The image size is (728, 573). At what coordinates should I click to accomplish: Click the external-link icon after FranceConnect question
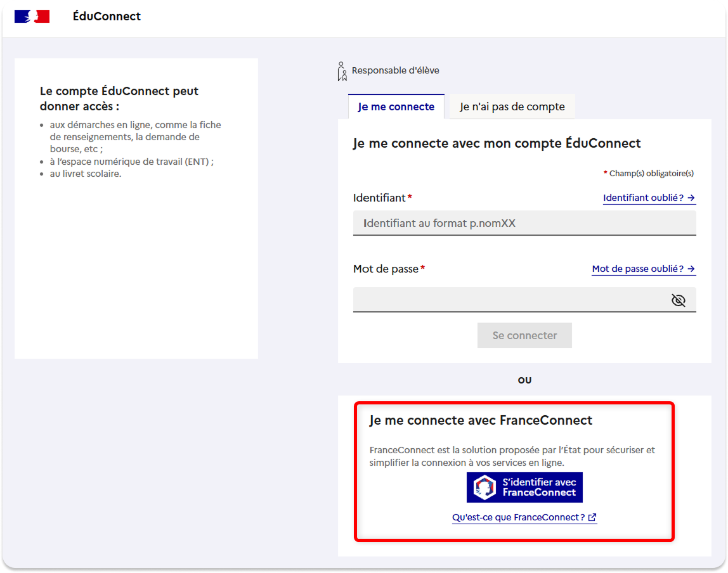tap(592, 517)
